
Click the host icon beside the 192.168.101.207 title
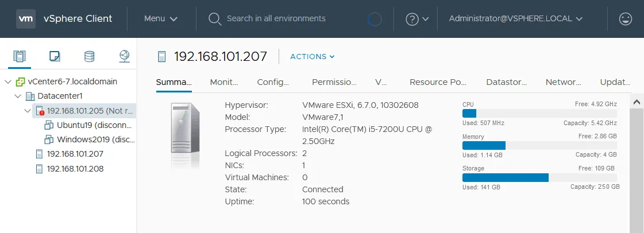tap(162, 57)
